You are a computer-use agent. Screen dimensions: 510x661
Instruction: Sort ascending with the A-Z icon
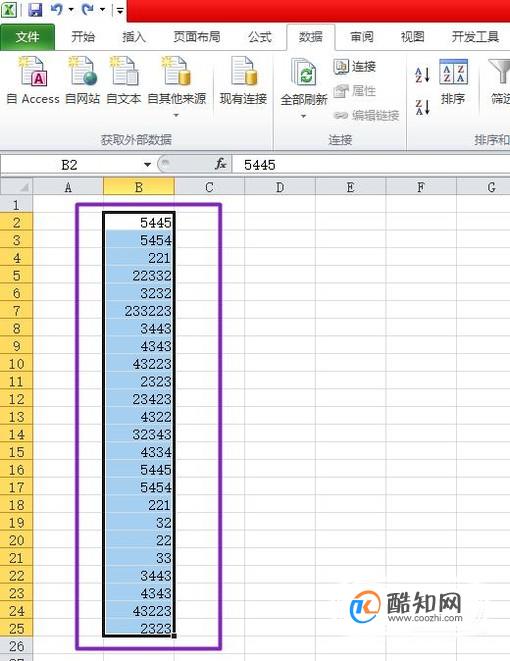[x=422, y=75]
